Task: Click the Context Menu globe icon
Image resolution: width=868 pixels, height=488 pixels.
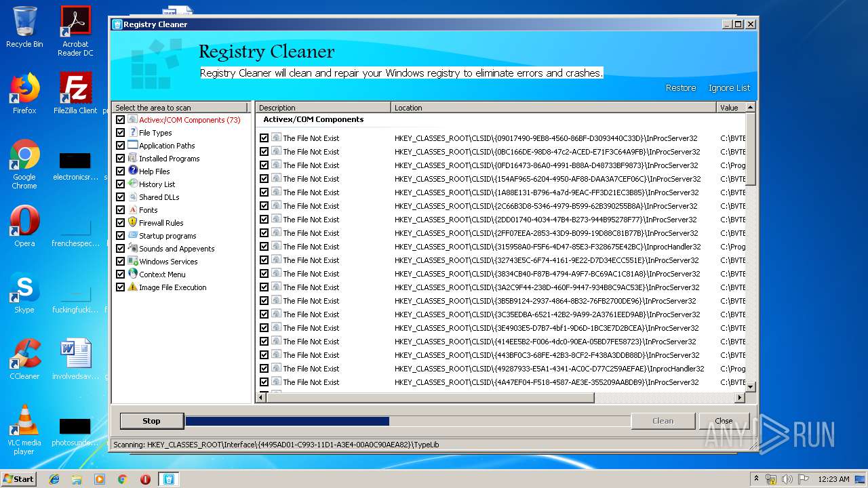Action: coord(133,274)
